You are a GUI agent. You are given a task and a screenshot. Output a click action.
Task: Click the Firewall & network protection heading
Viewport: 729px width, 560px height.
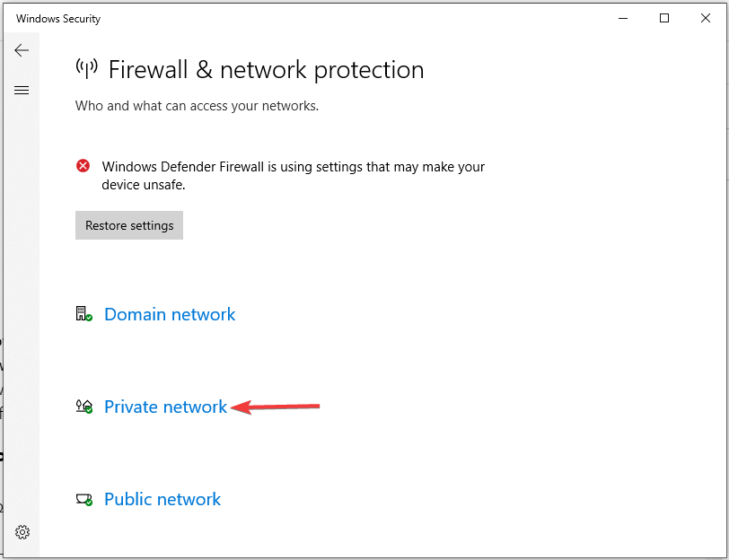[x=266, y=70]
